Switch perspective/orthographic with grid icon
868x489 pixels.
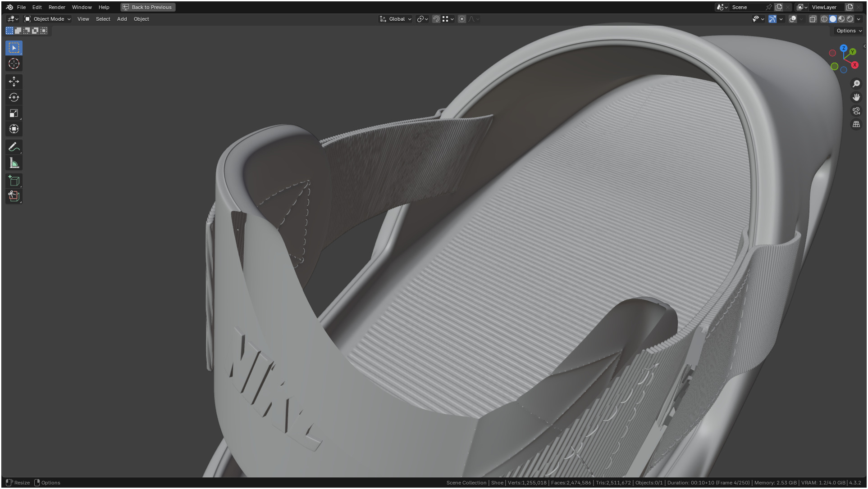856,124
